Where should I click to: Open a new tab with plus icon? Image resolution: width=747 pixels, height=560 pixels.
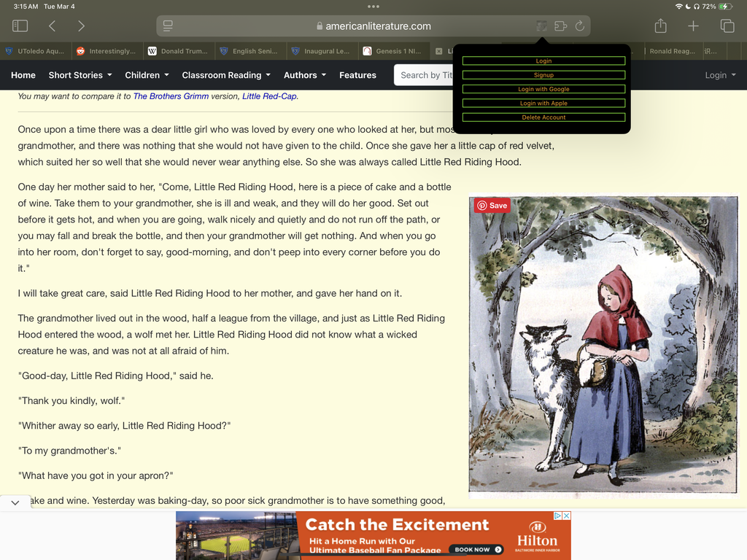[693, 26]
